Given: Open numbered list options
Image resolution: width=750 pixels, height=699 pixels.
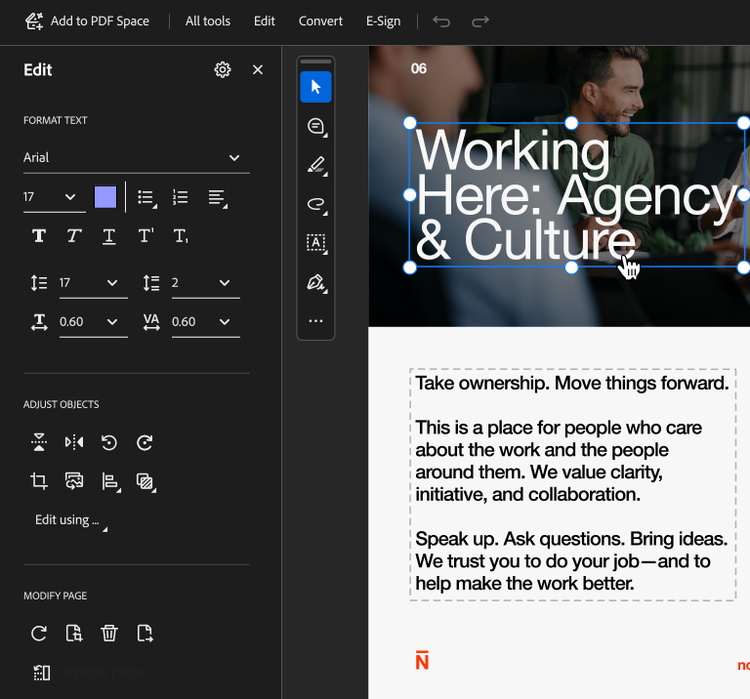Looking at the screenshot, I should [180, 197].
